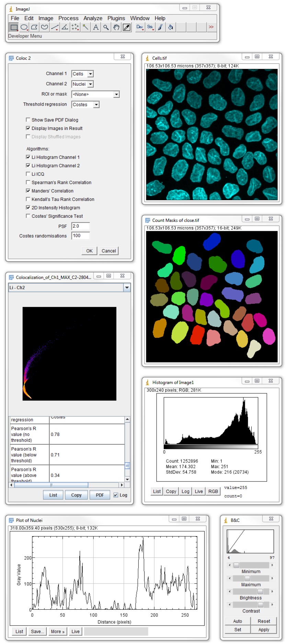Screen dimensions: 287x644
Task: Open the Edit menu
Action: click(x=29, y=18)
